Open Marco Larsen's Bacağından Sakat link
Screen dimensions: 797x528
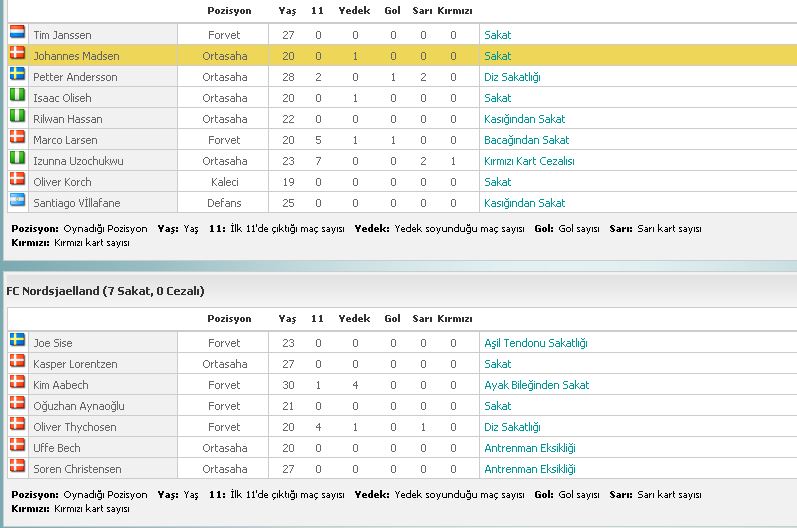click(x=527, y=140)
